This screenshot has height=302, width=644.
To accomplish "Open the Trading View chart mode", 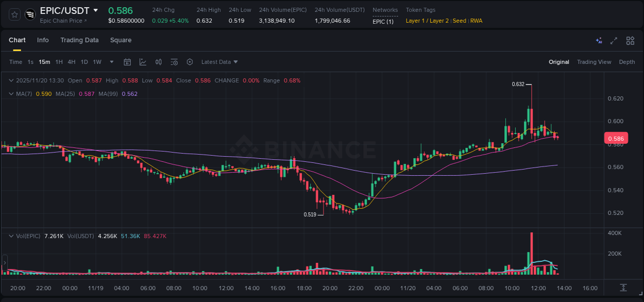I will (594, 62).
